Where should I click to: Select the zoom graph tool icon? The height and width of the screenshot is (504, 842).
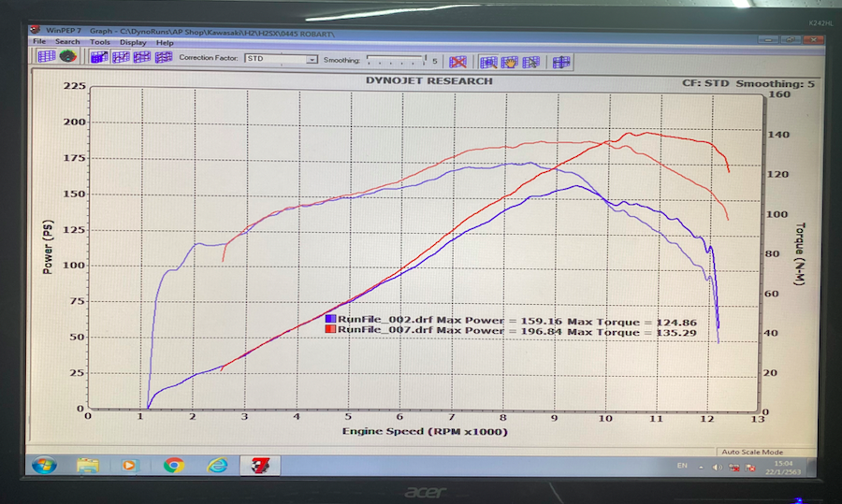[488, 62]
